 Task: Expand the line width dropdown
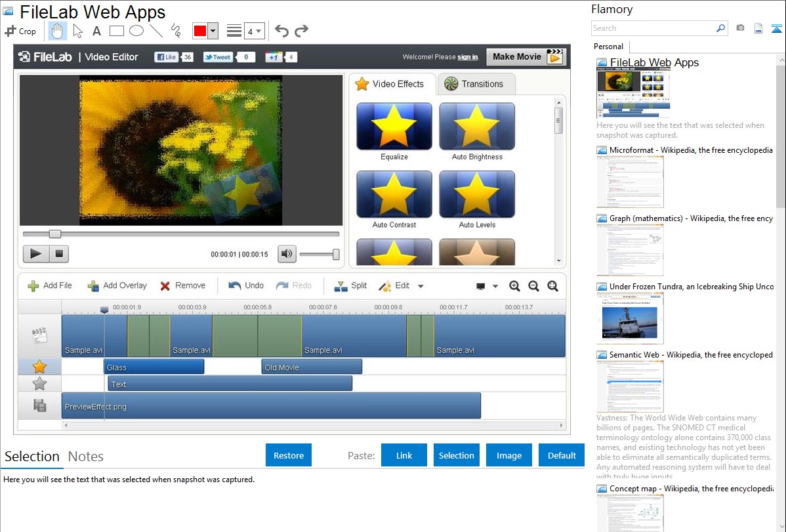[254, 31]
